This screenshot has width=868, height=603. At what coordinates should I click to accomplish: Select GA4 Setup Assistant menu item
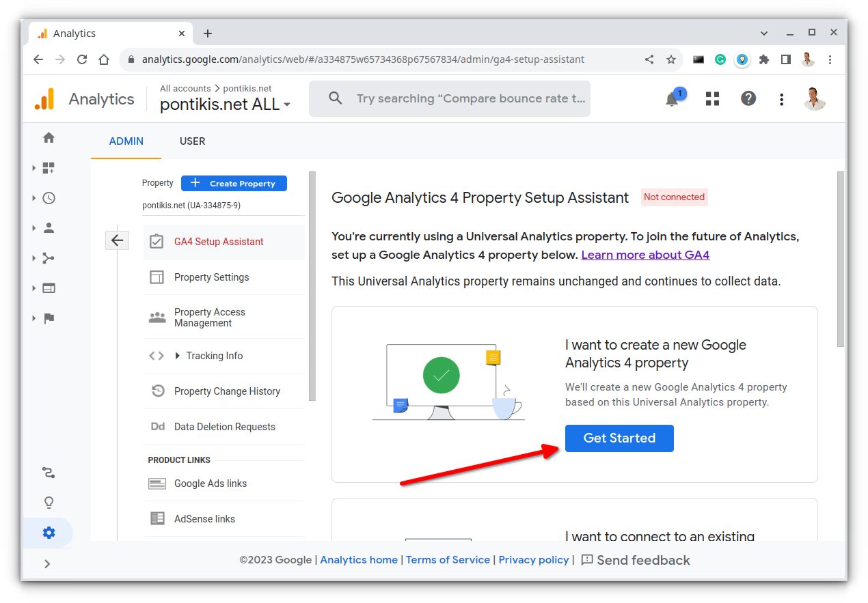point(224,242)
